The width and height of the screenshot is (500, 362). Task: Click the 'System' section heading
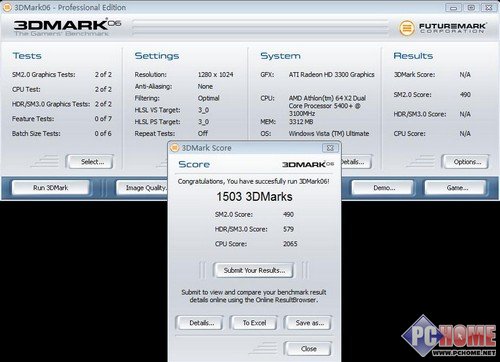tap(280, 56)
